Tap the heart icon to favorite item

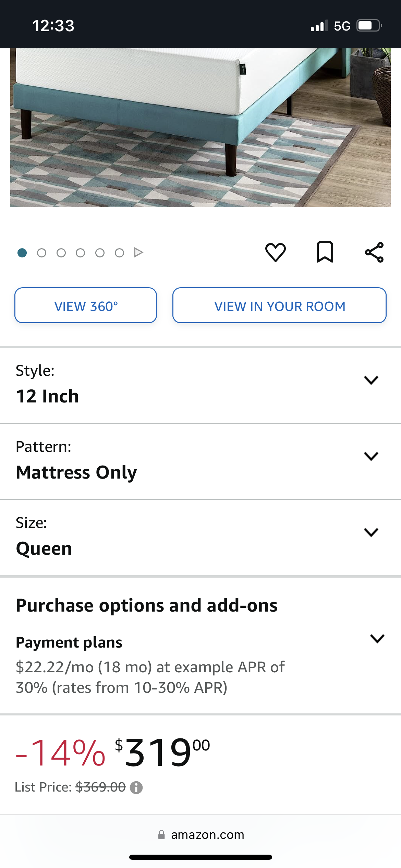pos(275,252)
